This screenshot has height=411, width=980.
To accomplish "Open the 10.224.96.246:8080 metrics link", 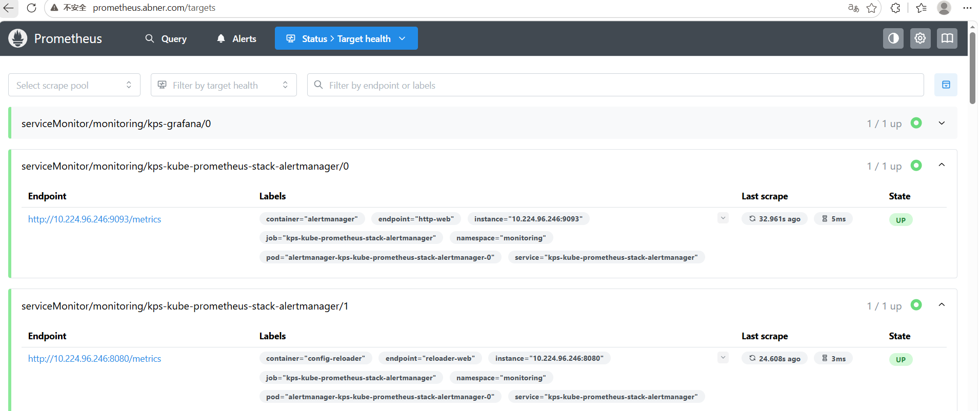I will (x=94, y=359).
